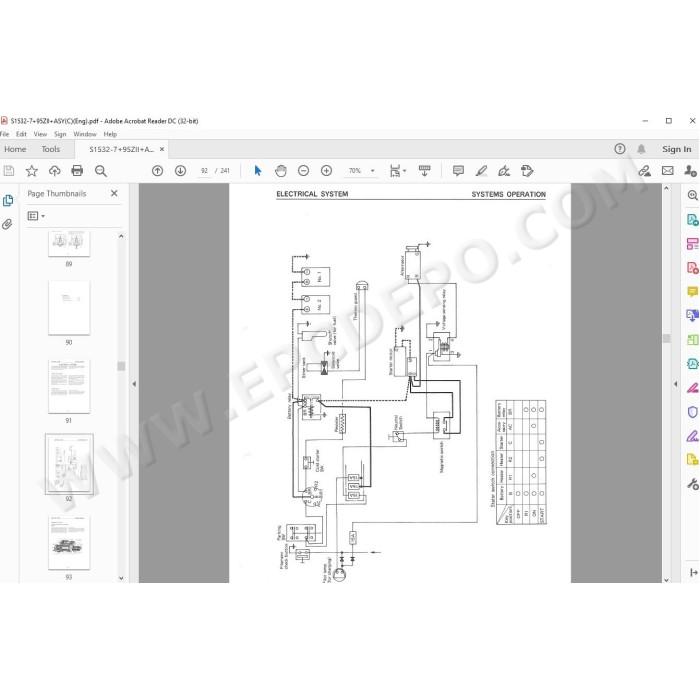Print the document with the printer icon

(x=77, y=171)
